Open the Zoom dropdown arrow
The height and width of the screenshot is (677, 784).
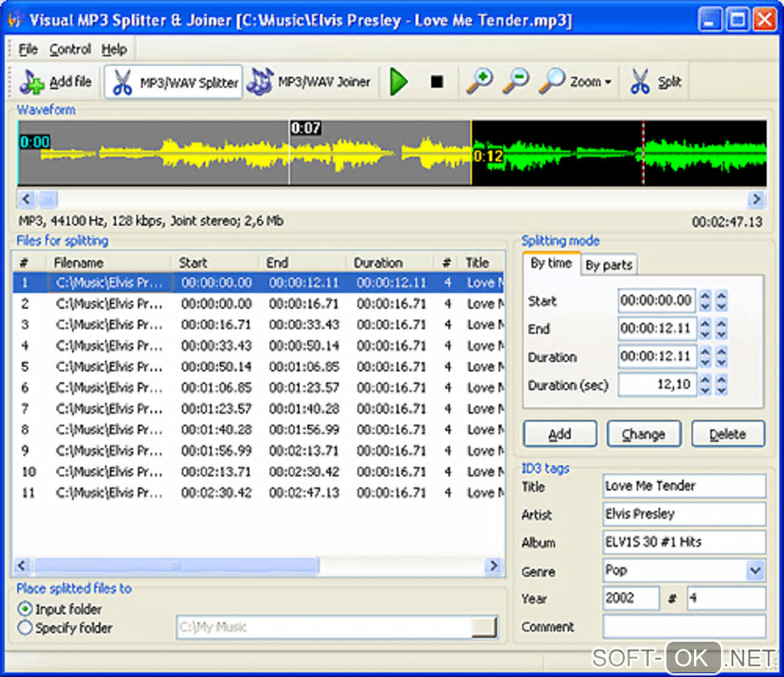click(x=609, y=82)
